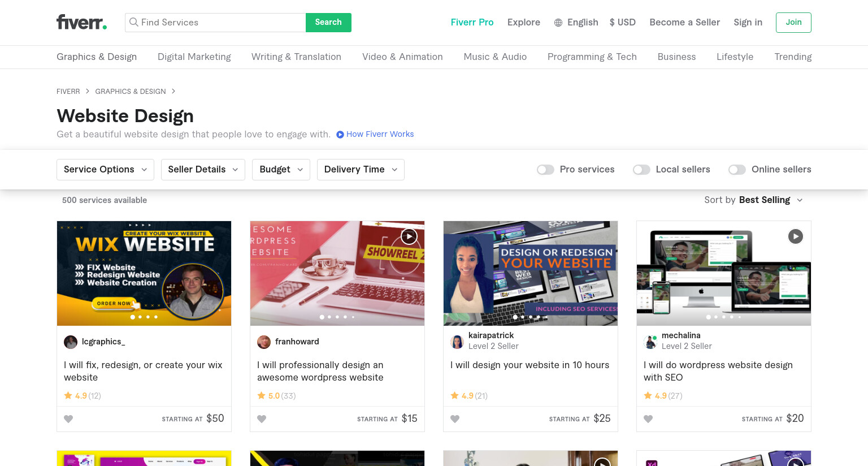Screen dimensions: 868x466
Task: Open Music & Audio category menu
Action: [495, 57]
